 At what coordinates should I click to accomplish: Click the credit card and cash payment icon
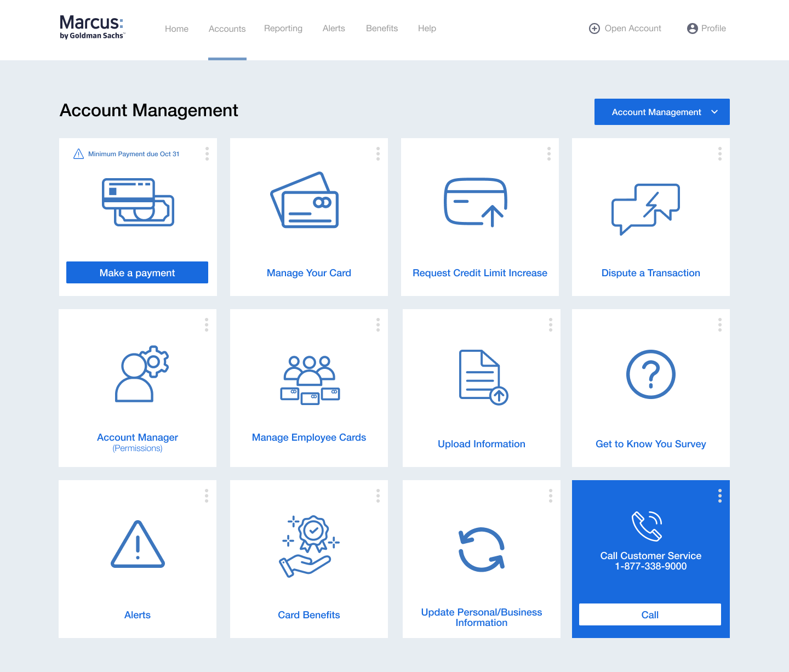point(138,202)
